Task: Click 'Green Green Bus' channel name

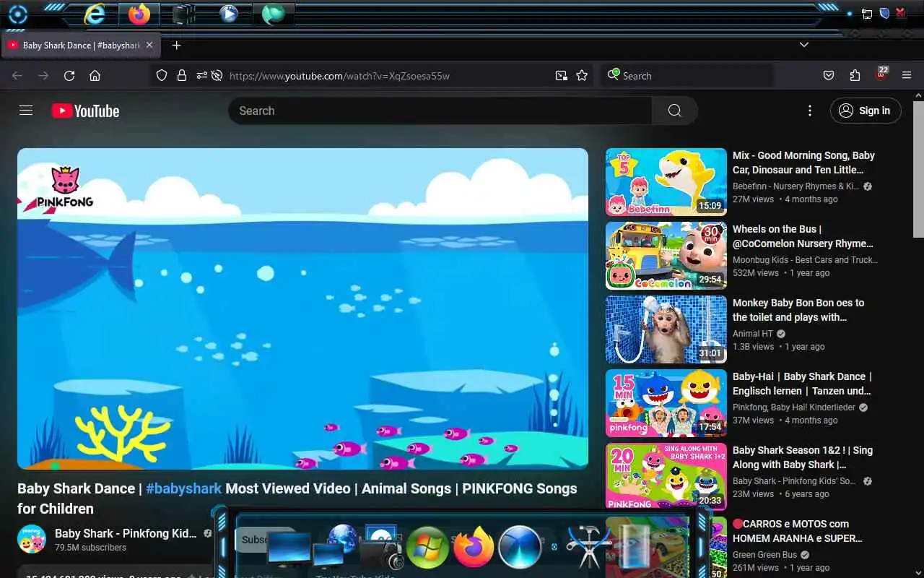Action: tap(764, 555)
